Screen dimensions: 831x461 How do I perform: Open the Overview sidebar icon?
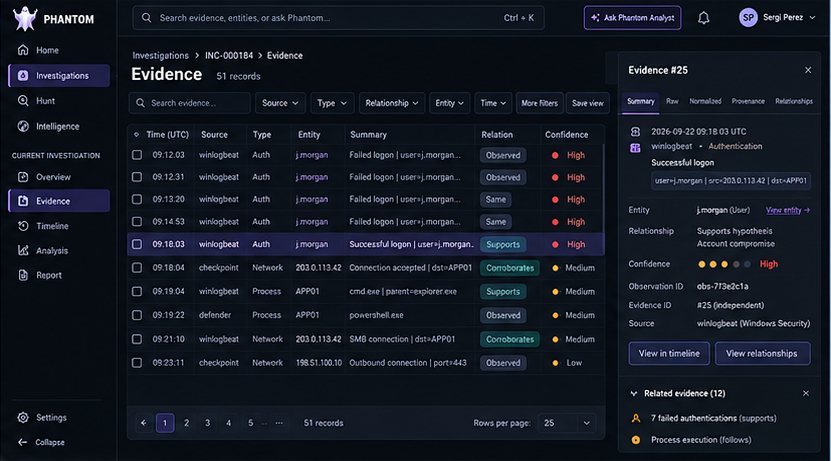click(x=23, y=176)
